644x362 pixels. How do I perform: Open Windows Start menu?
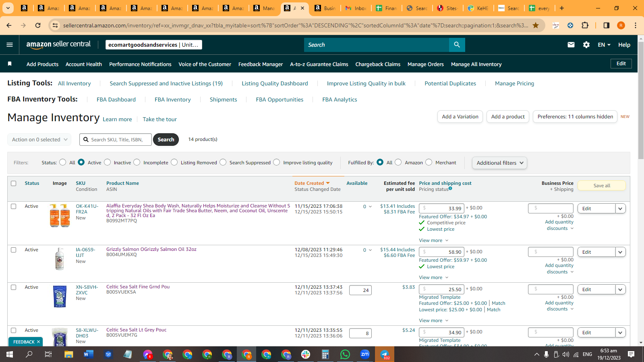pyautogui.click(x=10, y=354)
